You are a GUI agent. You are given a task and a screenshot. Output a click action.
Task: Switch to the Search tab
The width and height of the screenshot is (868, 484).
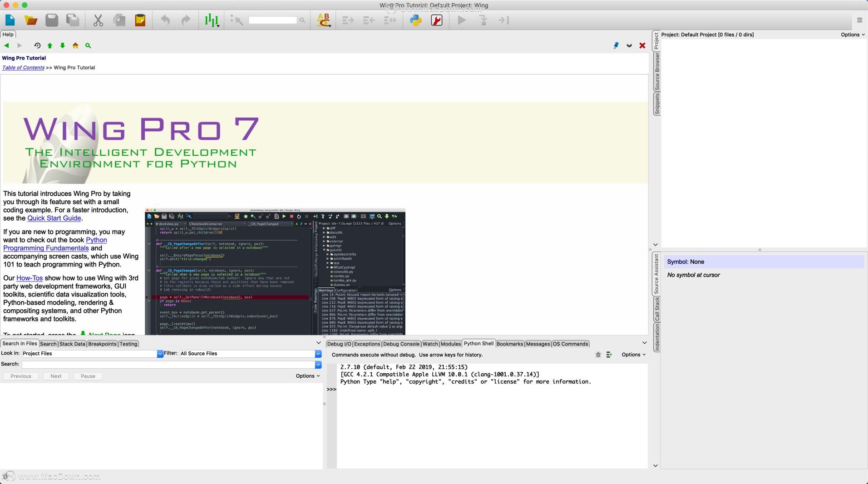48,344
